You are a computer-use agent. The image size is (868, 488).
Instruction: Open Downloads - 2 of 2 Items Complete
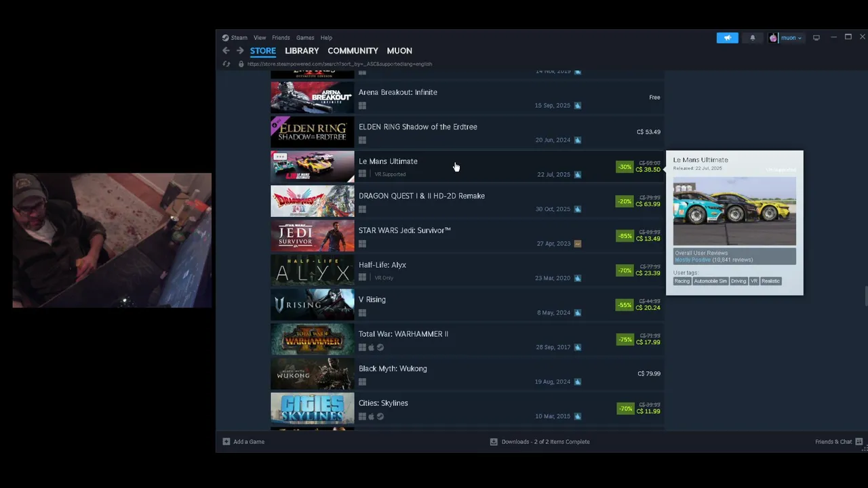(545, 442)
